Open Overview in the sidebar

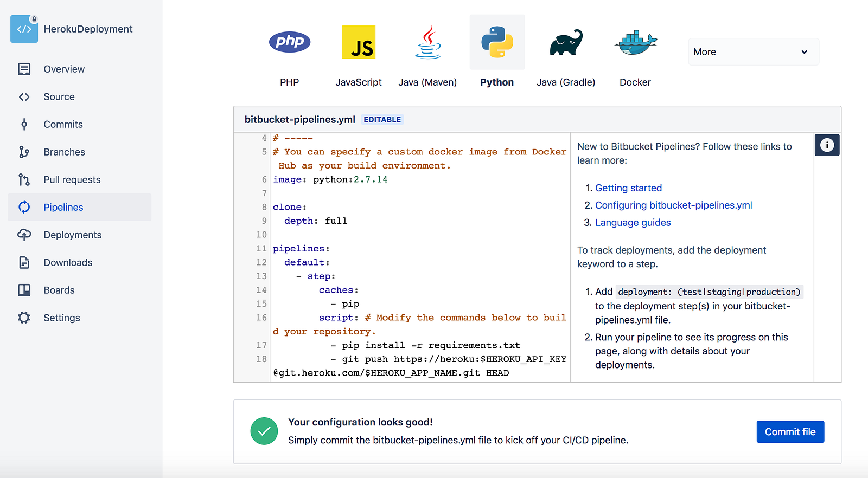pos(79,69)
